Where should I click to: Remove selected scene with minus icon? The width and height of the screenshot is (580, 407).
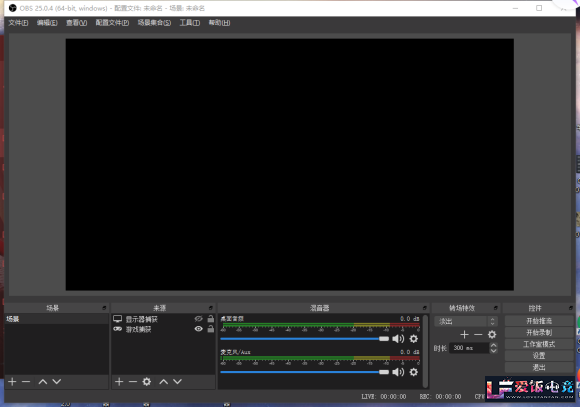[x=26, y=381]
